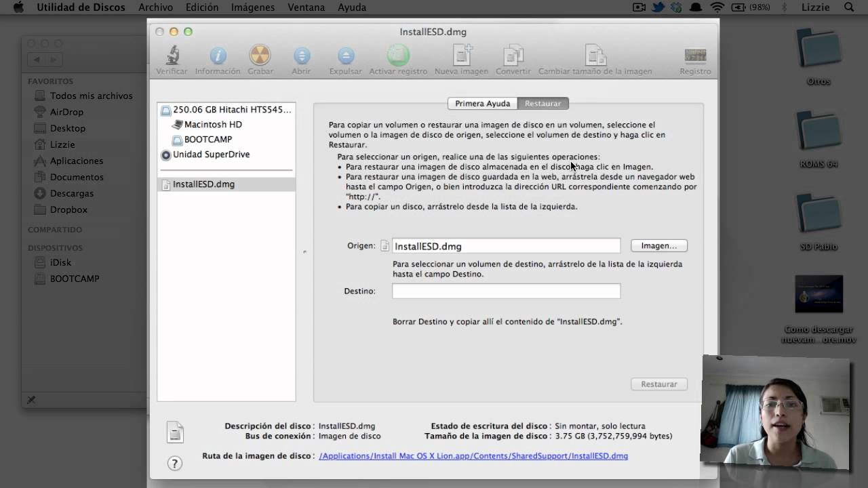Select InstallESD.dmg in the disk list
This screenshot has height=488, width=868.
point(226,184)
